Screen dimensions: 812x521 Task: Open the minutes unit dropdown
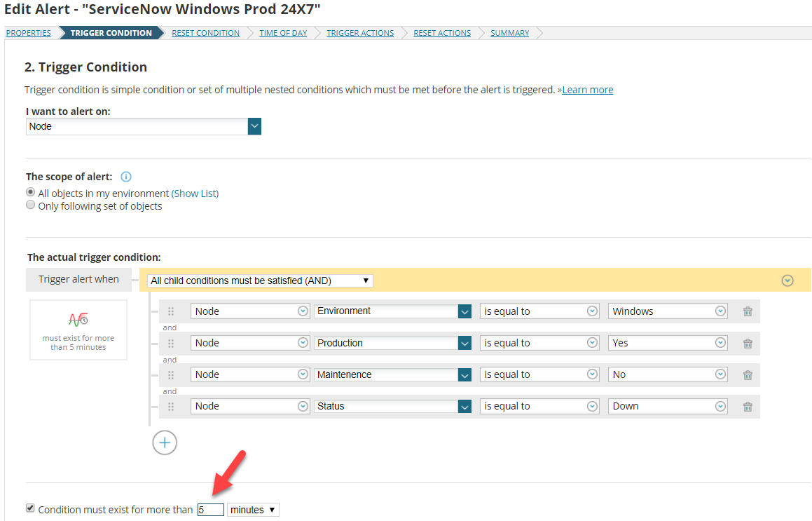tap(253, 510)
